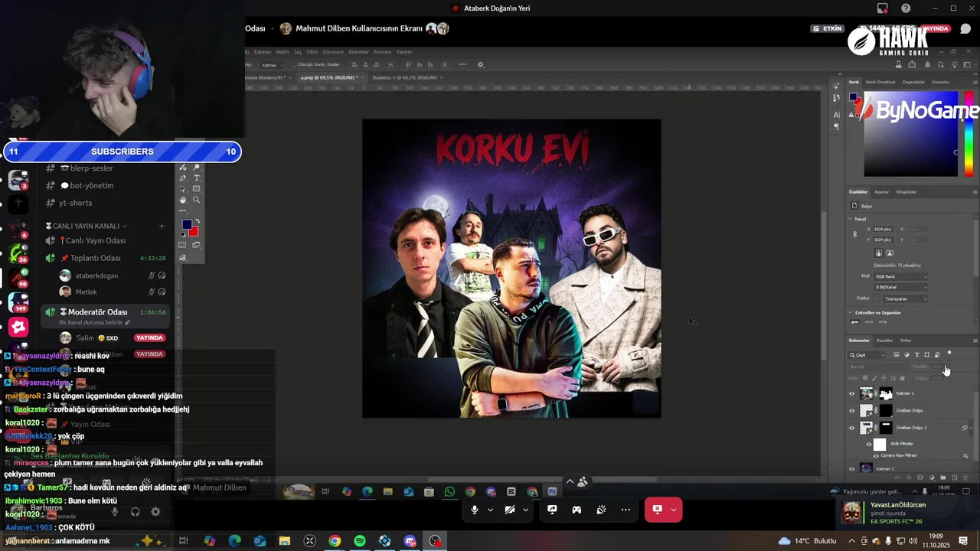The width and height of the screenshot is (980, 551).
Task: Open the Kitaplıklar tab
Action: point(906,192)
